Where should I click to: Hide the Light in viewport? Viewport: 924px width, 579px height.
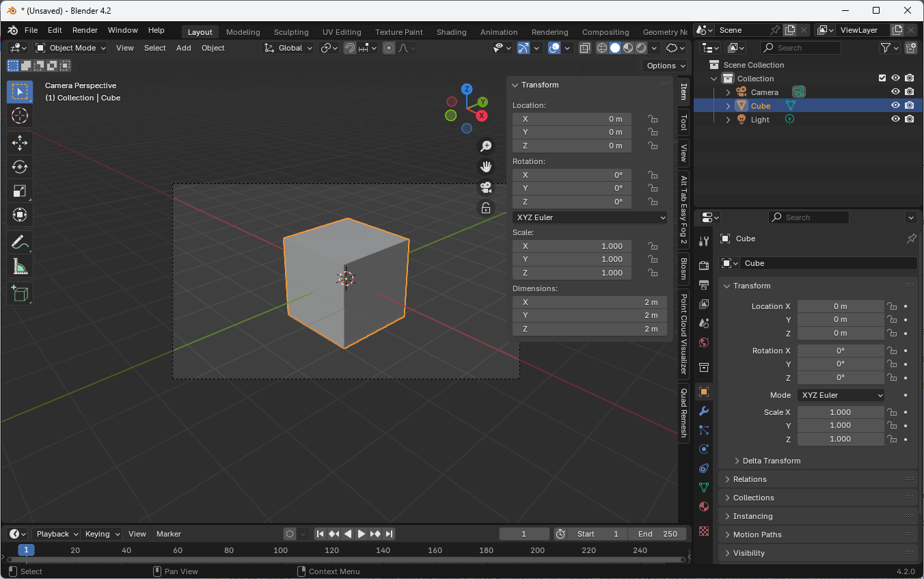coord(895,119)
